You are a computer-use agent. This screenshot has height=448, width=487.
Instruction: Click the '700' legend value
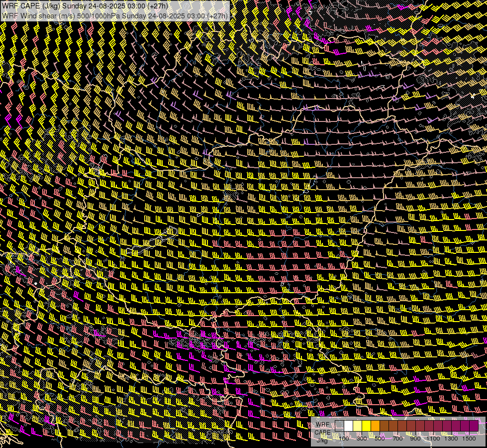coord(397,439)
